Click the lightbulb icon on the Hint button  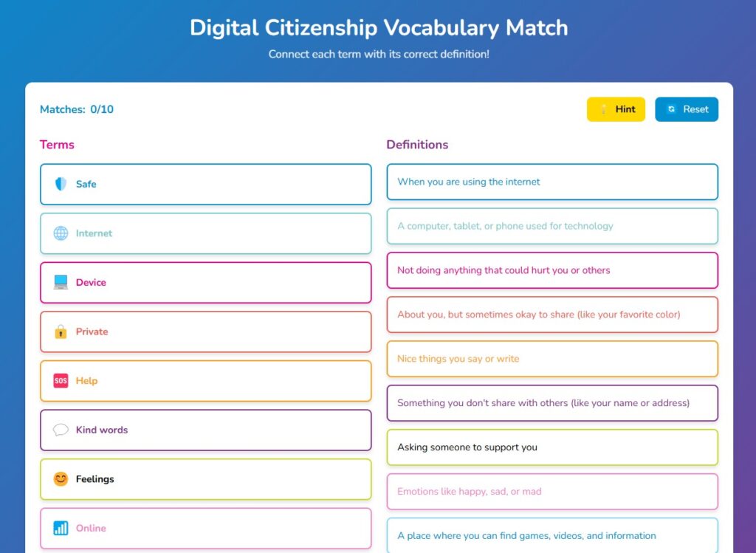[x=603, y=109]
